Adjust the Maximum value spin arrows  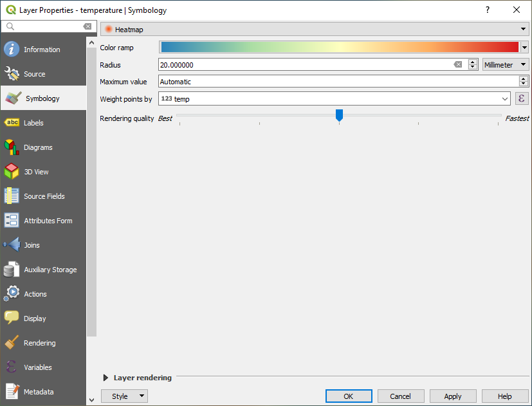524,82
